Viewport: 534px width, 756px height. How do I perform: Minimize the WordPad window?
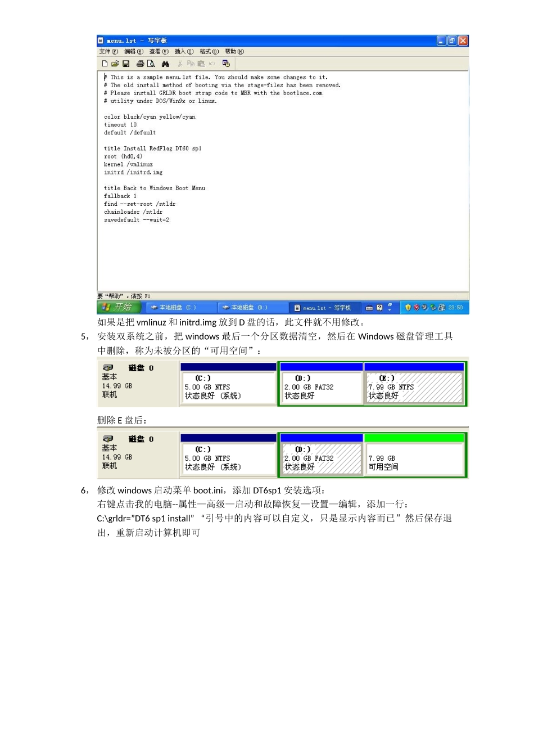441,40
